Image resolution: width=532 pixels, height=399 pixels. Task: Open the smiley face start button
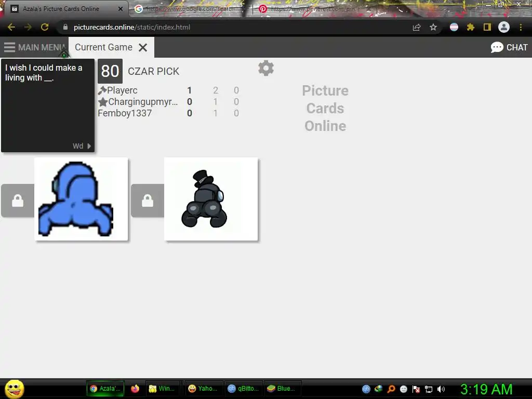(14, 389)
